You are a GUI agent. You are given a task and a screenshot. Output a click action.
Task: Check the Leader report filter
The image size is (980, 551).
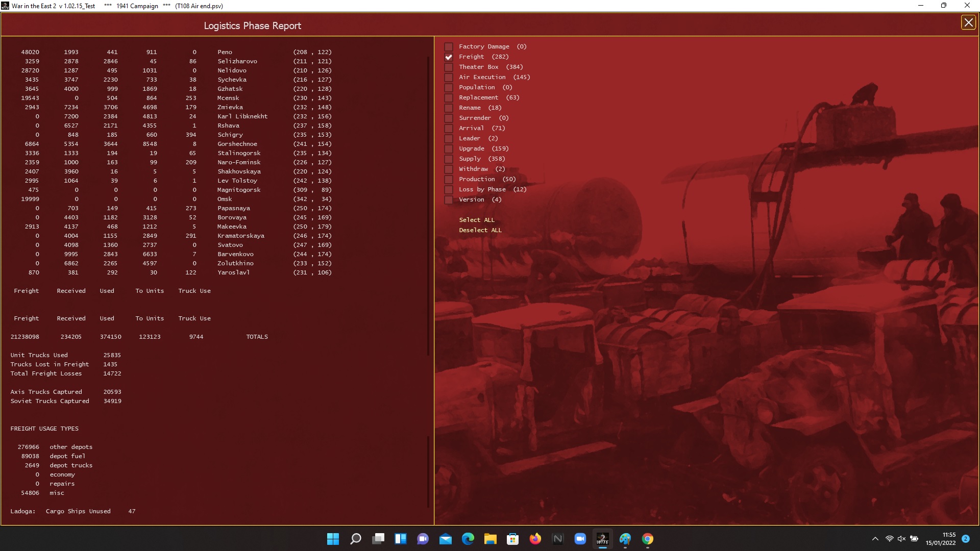point(449,139)
